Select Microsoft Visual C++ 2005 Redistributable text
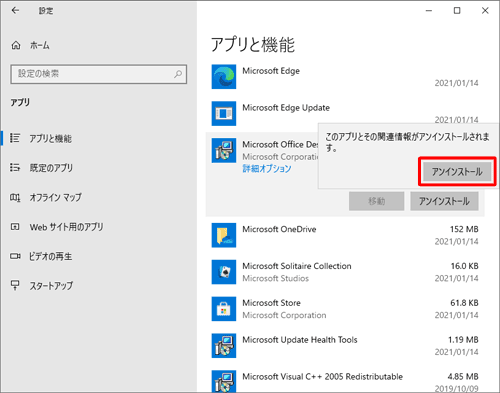Image resolution: width=500 pixels, height=393 pixels. click(322, 377)
